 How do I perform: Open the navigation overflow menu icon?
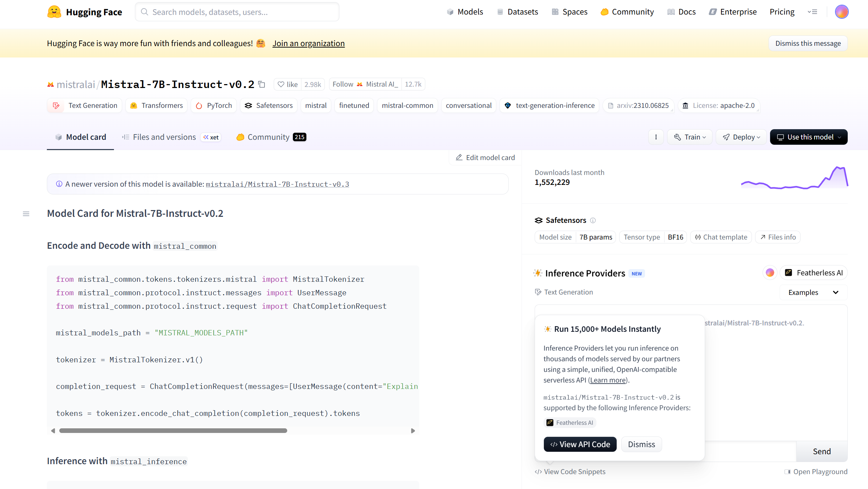click(812, 12)
